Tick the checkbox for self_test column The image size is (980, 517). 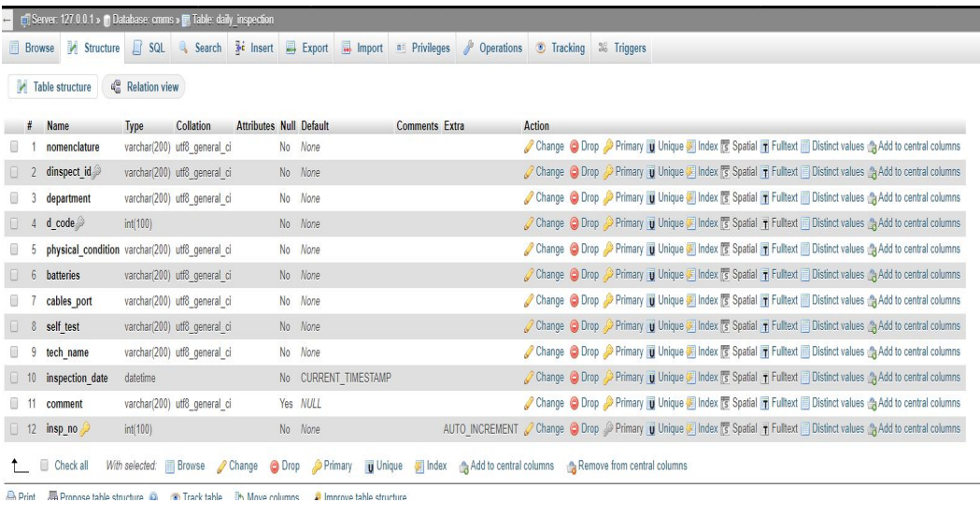14,326
